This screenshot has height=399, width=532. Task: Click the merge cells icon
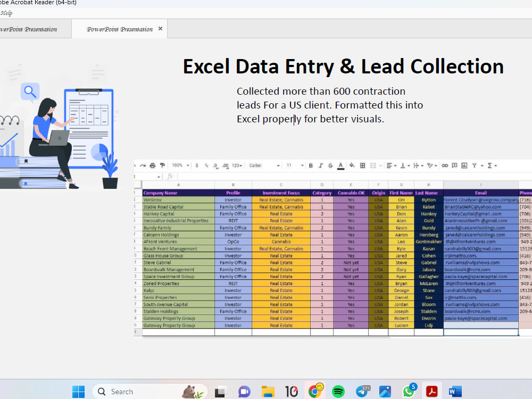click(x=373, y=165)
